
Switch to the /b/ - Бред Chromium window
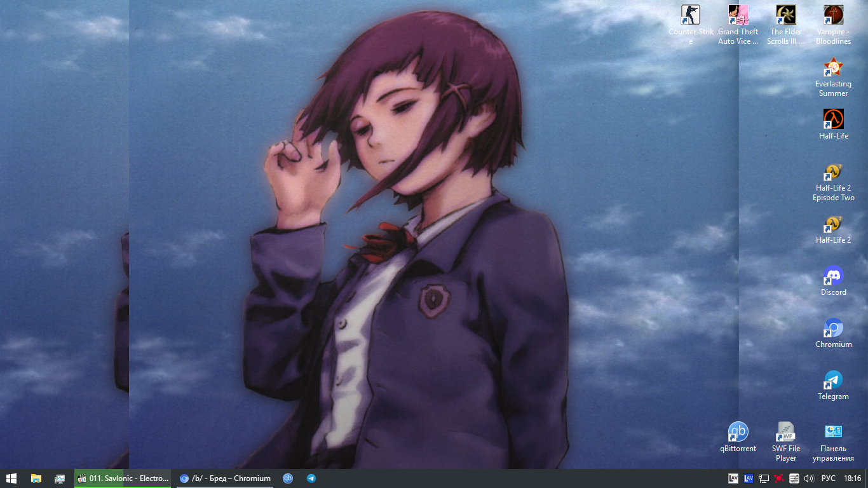point(225,478)
